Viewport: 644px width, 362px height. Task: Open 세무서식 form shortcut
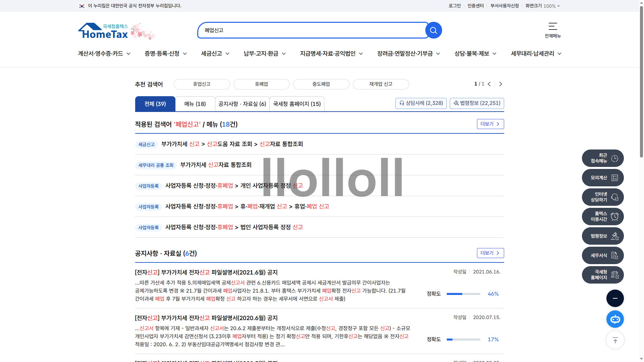tap(602, 255)
